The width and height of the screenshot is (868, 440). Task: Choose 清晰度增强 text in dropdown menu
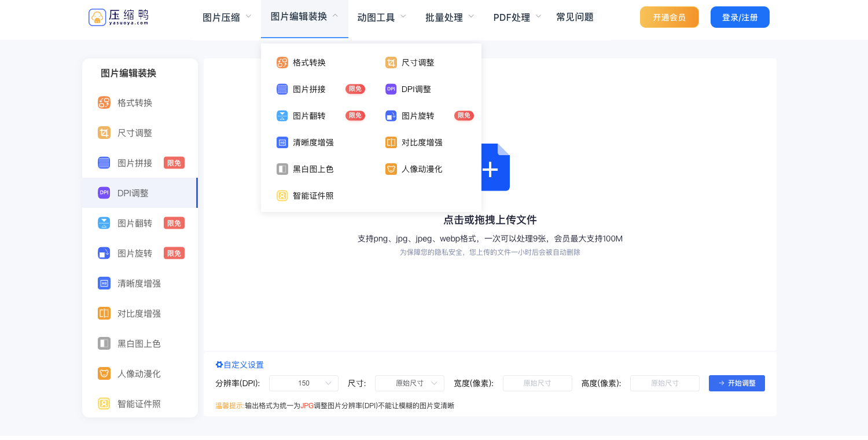pos(313,142)
